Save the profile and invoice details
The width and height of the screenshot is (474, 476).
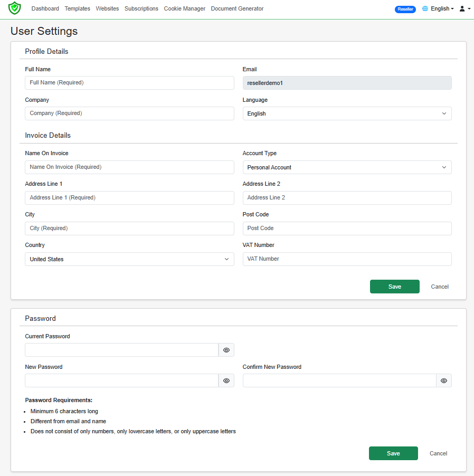tap(395, 287)
